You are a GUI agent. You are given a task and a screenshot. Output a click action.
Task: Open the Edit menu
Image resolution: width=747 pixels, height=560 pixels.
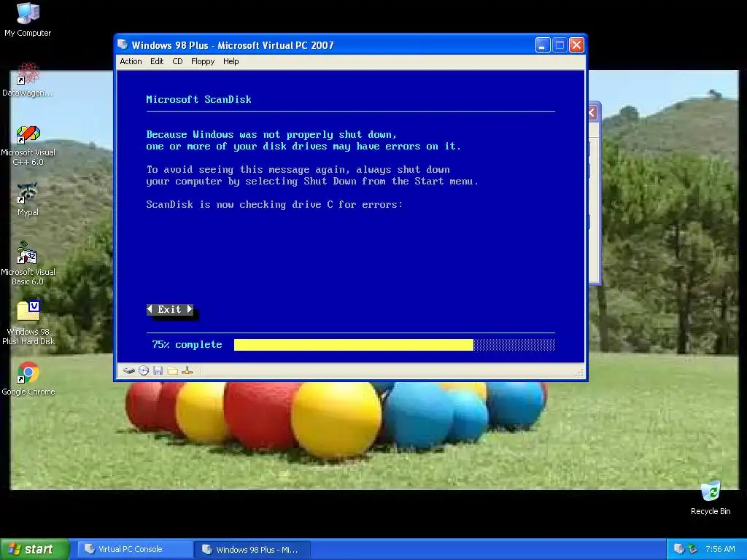pos(157,61)
